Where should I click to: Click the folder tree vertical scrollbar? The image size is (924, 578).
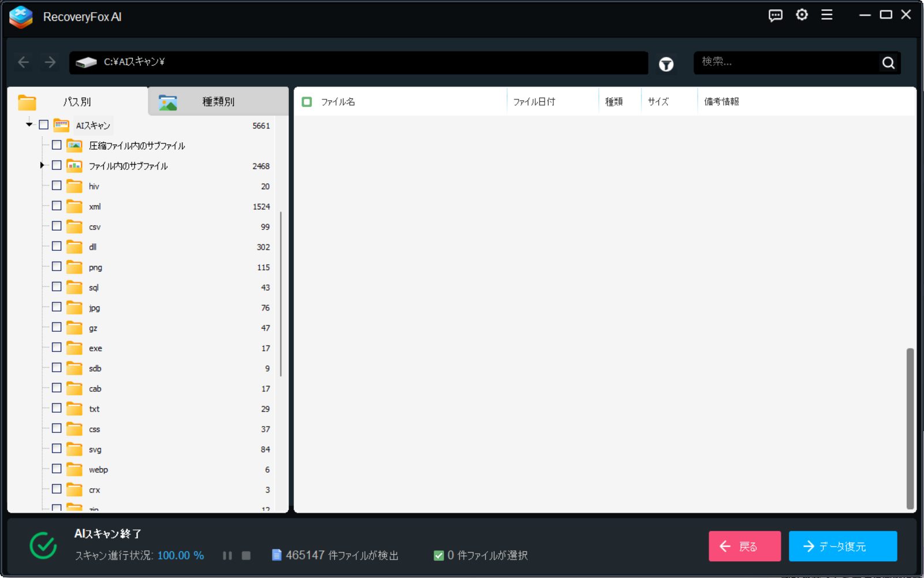click(281, 294)
